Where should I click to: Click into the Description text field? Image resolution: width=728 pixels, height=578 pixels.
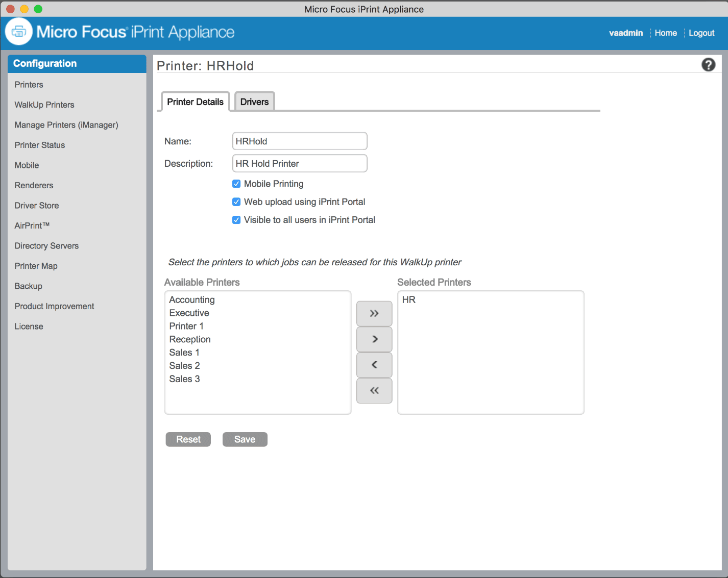[x=300, y=163]
